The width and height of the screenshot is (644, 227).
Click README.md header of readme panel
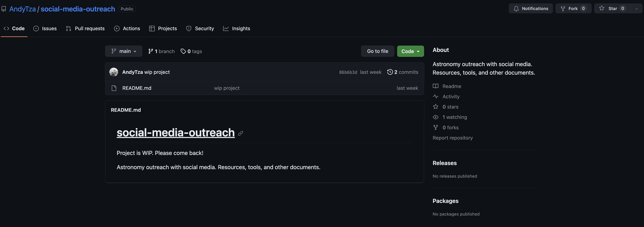(126, 110)
